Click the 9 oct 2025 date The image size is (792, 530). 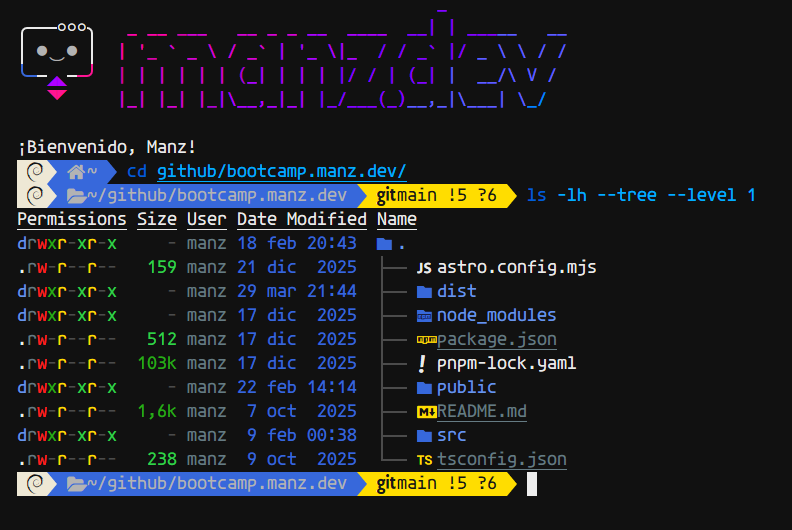pyautogui.click(x=302, y=459)
